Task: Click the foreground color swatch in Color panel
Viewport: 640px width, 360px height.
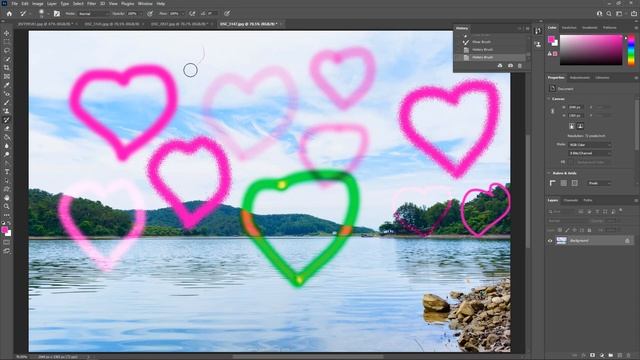Action: tap(551, 39)
